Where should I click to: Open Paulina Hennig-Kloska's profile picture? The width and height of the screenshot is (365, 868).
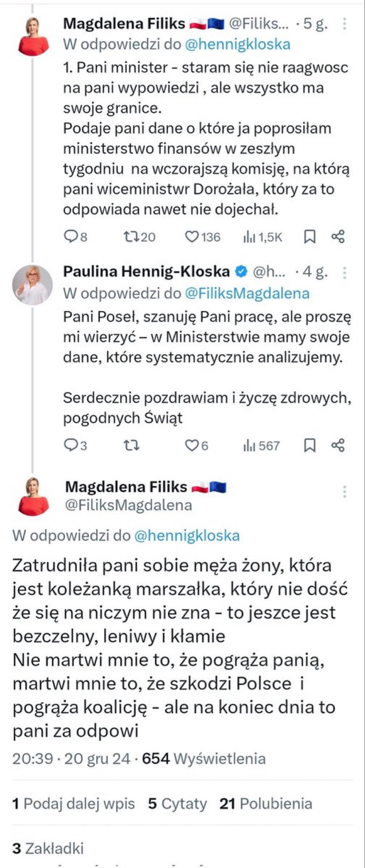[x=32, y=285]
